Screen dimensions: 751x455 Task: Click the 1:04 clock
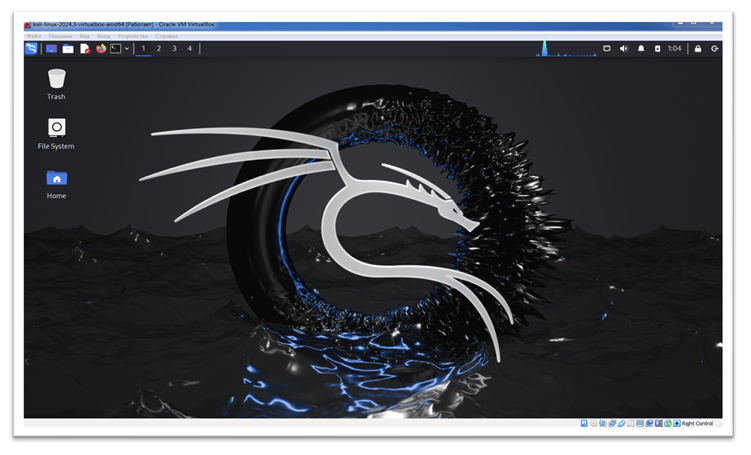674,48
